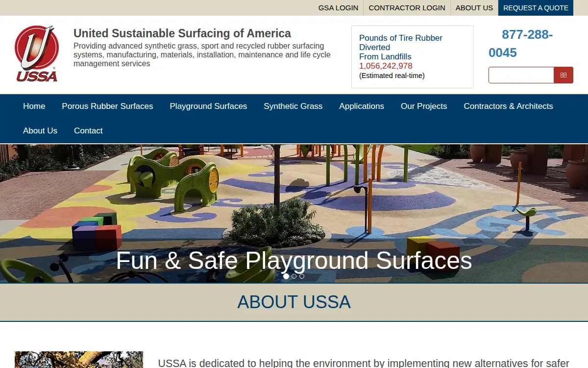Click the 1,056,242,978 pounds counter value

[x=386, y=66]
